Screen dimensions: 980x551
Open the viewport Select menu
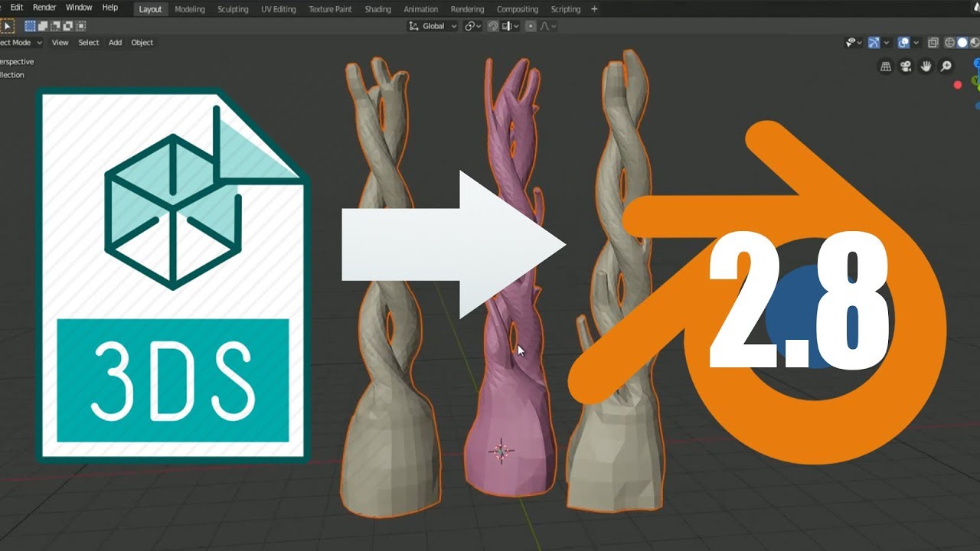pos(89,43)
